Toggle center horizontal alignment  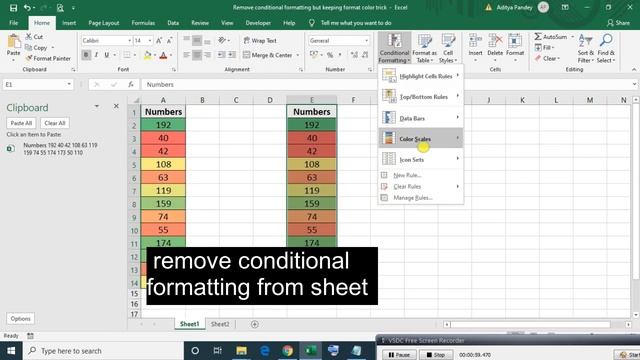pyautogui.click(x=197, y=55)
